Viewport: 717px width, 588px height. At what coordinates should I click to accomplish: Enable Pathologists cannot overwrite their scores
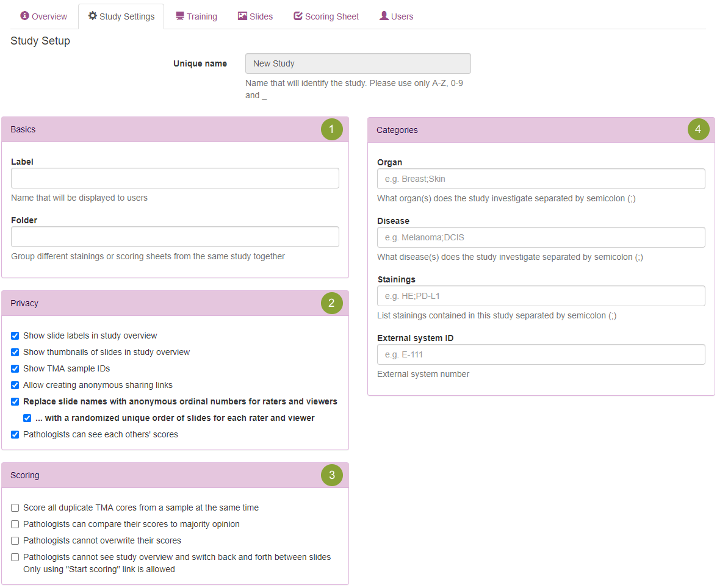(15, 541)
